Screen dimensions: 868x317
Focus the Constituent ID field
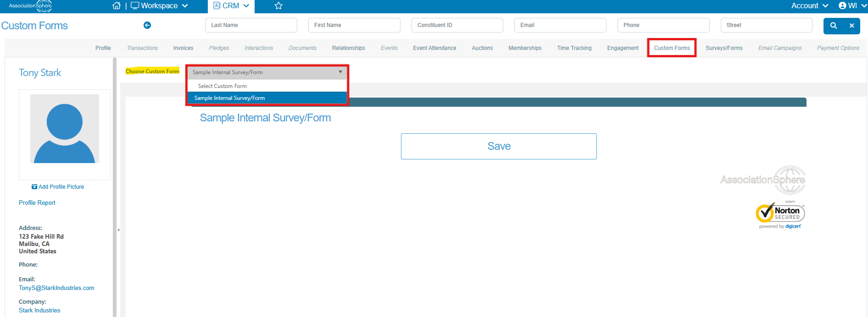tap(457, 25)
